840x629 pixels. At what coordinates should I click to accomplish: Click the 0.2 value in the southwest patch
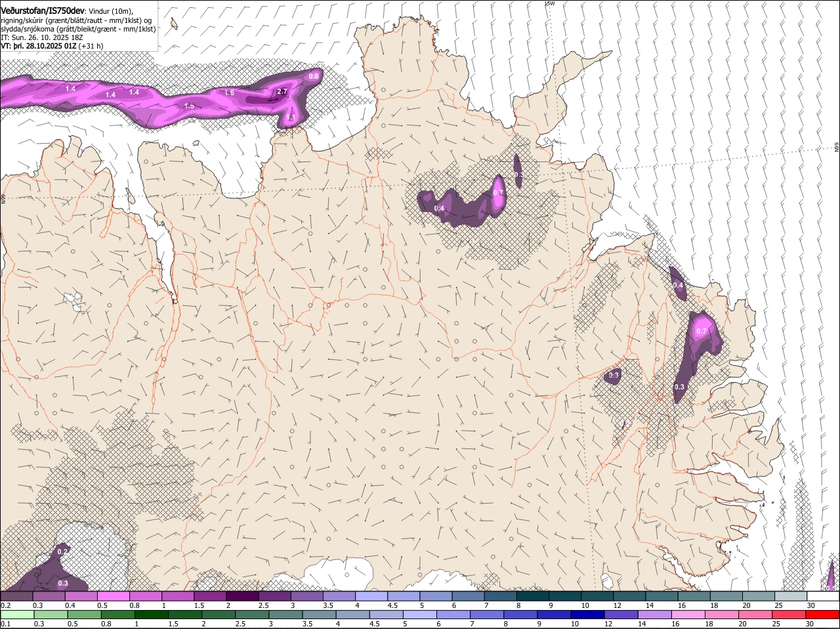63,551
